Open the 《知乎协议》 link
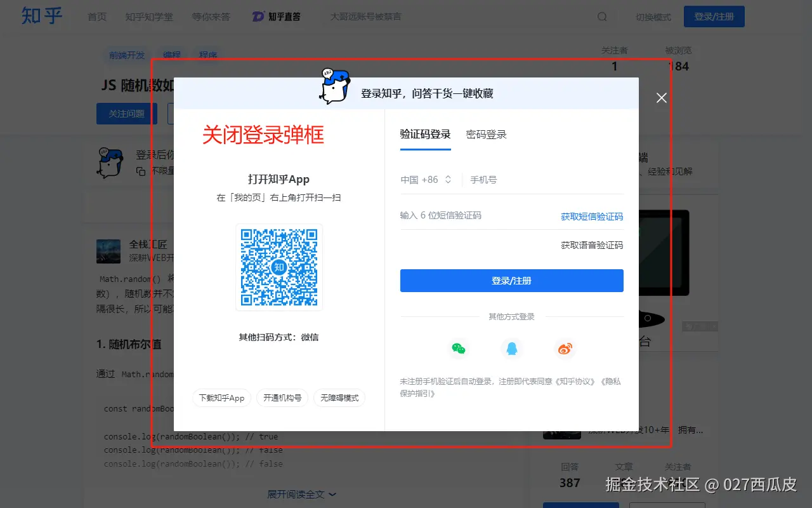This screenshot has height=508, width=812. (576, 382)
